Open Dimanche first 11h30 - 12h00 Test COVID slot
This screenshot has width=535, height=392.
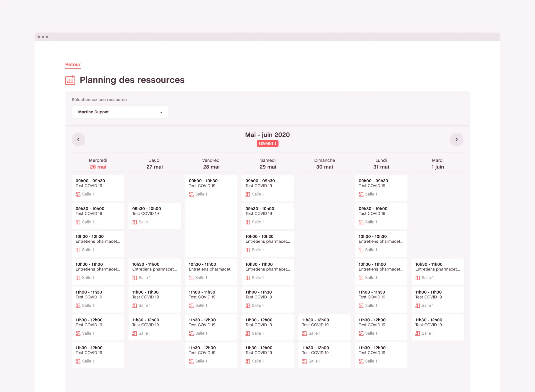coord(324,327)
